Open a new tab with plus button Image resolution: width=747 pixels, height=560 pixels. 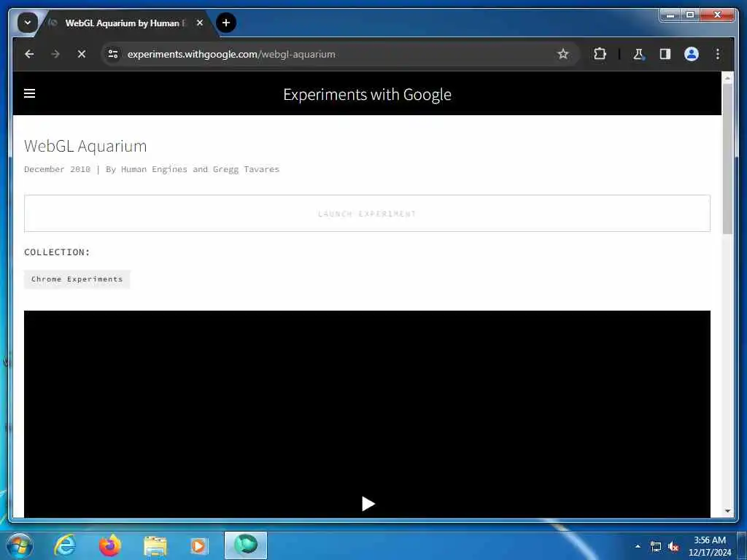click(226, 23)
